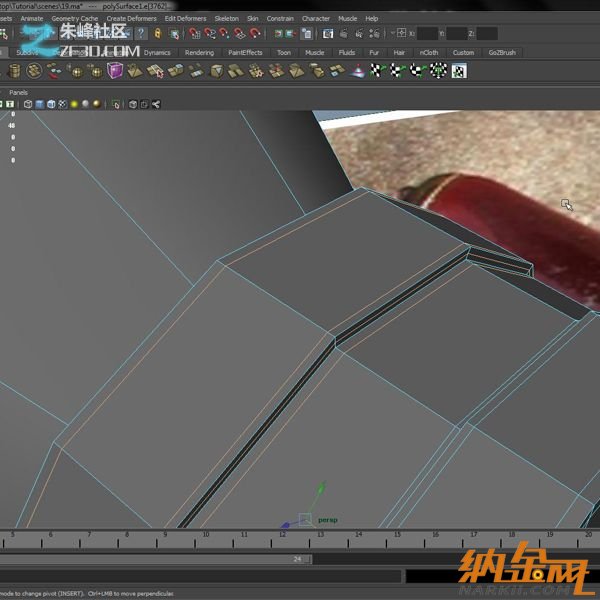Click the purple cube shelf icon
The width and height of the screenshot is (600, 600).
[115, 71]
